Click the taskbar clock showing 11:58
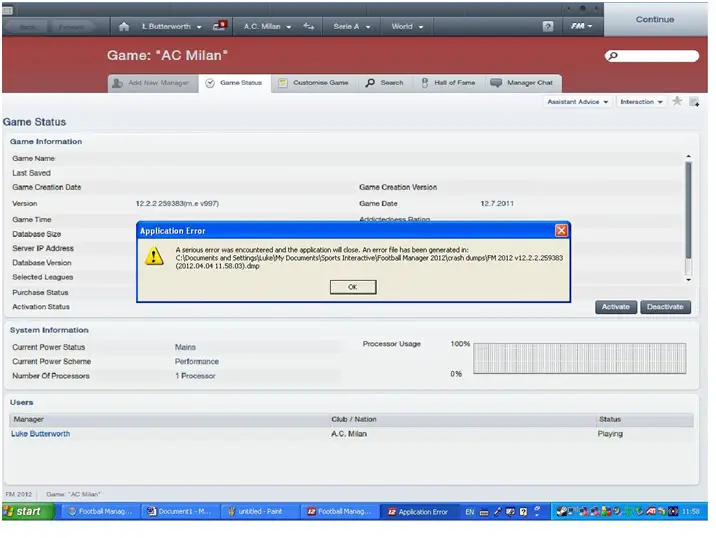The height and width of the screenshot is (538, 716). 690,512
